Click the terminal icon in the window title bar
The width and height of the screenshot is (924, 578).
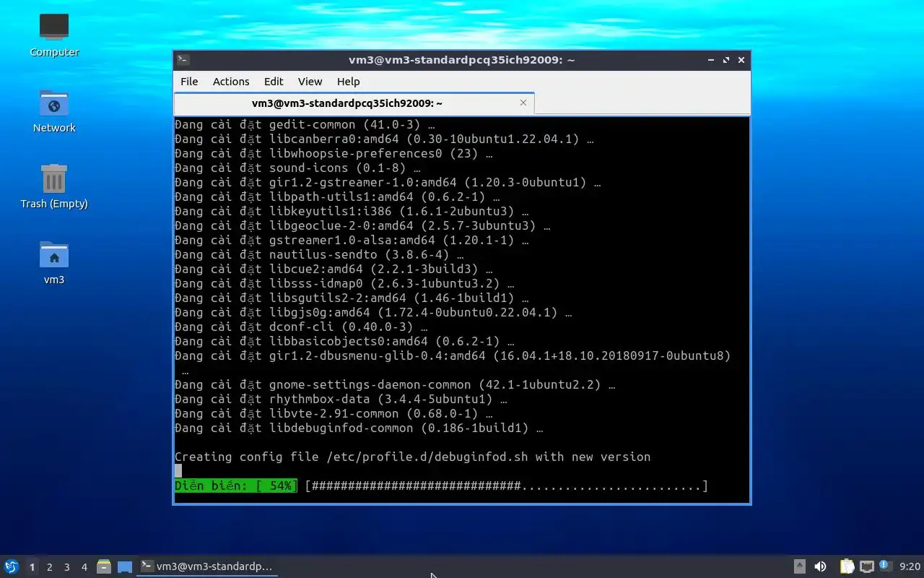tap(183, 60)
